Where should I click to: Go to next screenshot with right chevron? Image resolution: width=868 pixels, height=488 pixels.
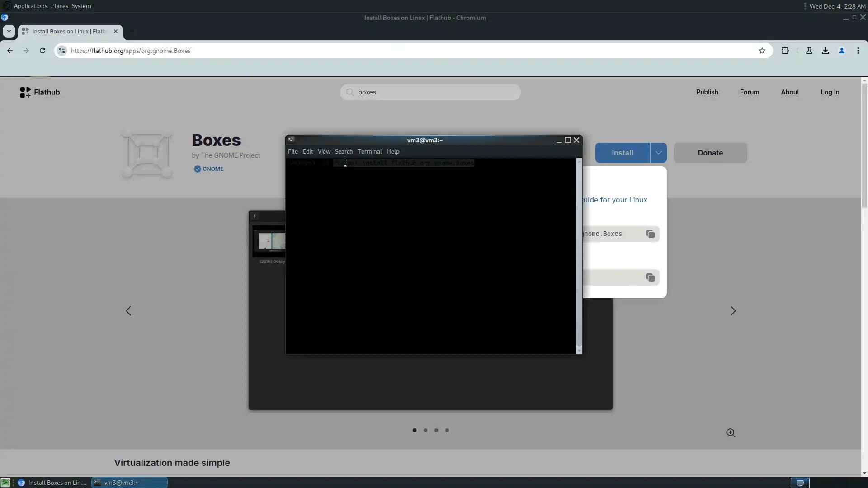point(733,311)
